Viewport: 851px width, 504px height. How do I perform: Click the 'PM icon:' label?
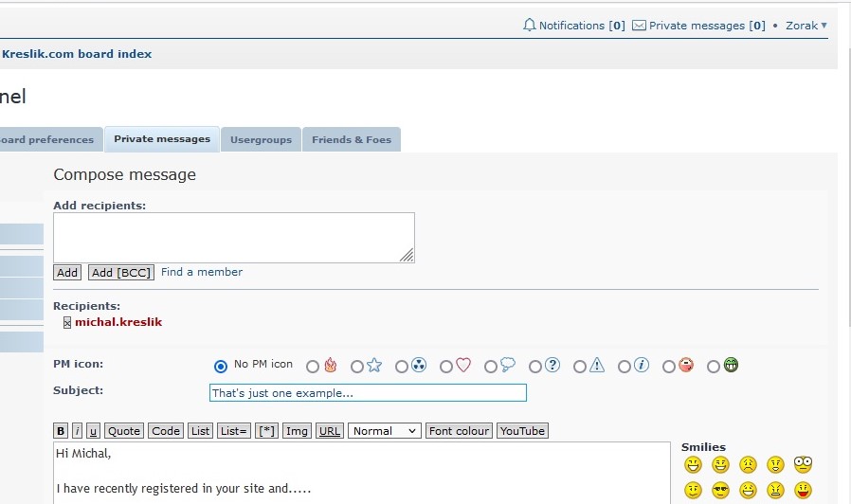[x=78, y=364]
